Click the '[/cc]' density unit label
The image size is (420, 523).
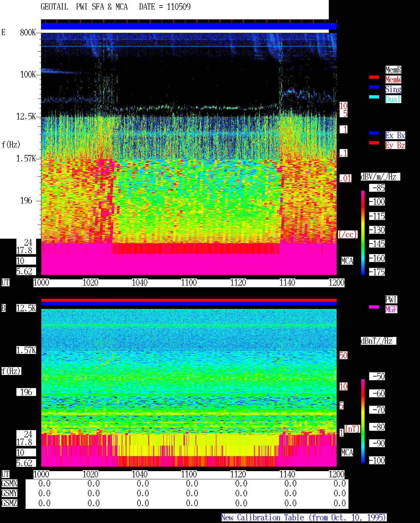[x=347, y=234]
